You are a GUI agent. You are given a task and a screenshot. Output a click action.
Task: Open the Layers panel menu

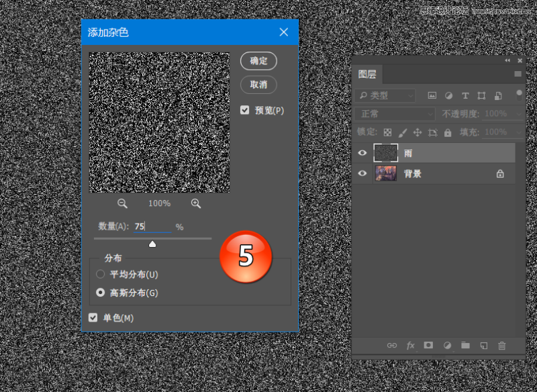click(x=517, y=75)
